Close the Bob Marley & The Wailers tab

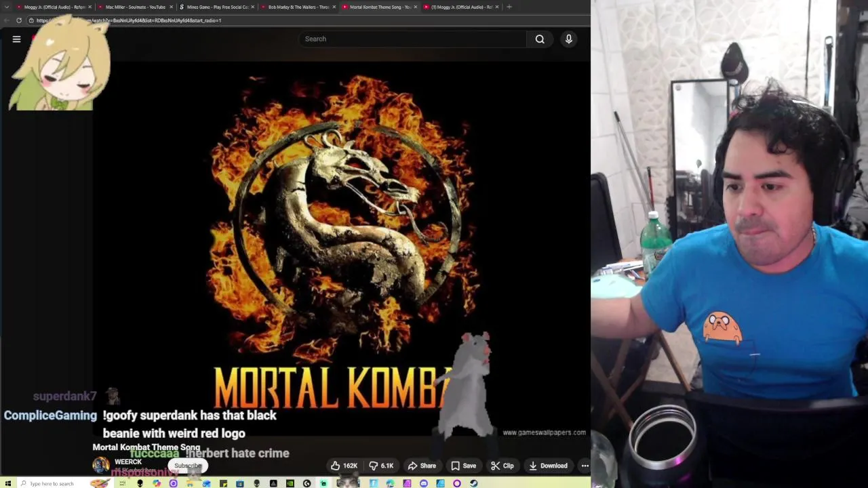point(334,7)
